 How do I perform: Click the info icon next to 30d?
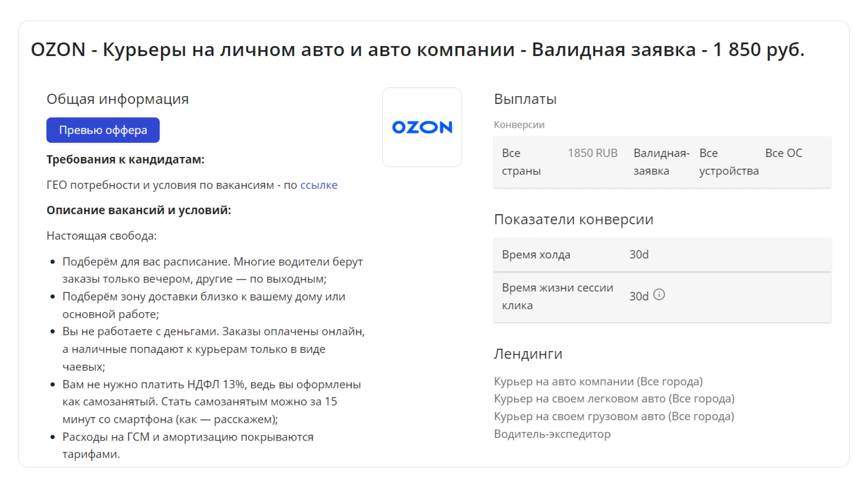click(x=659, y=295)
